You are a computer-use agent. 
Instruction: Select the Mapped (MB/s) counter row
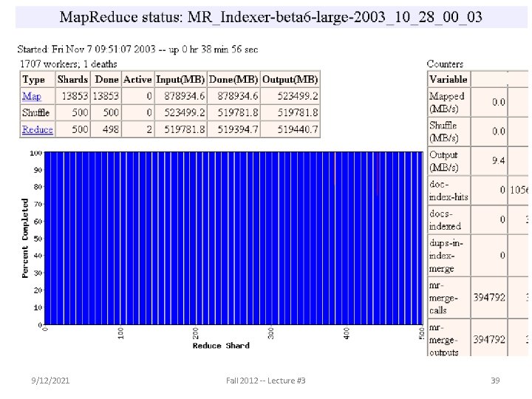tap(478, 102)
